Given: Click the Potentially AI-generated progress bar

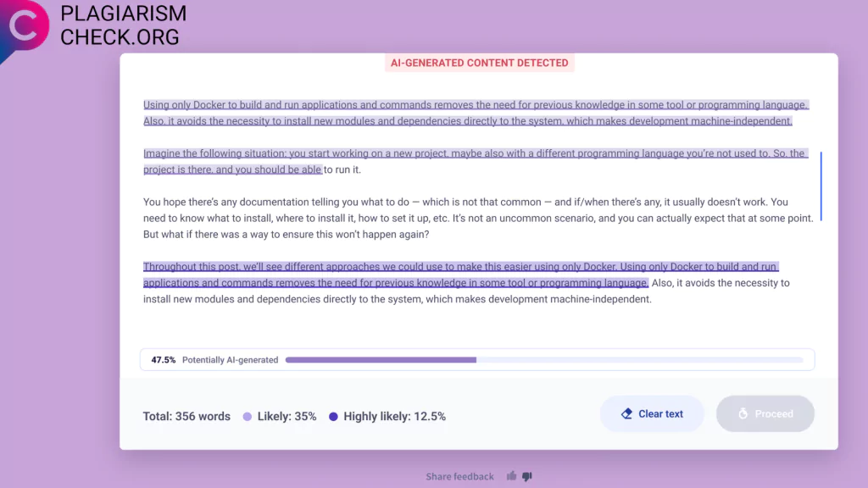Looking at the screenshot, I should tap(544, 359).
